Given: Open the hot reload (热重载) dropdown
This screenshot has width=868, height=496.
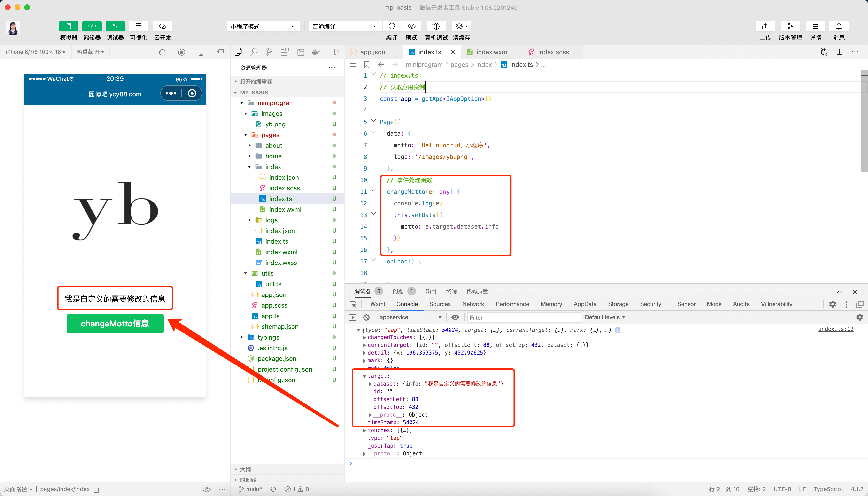Looking at the screenshot, I should click(x=90, y=52).
